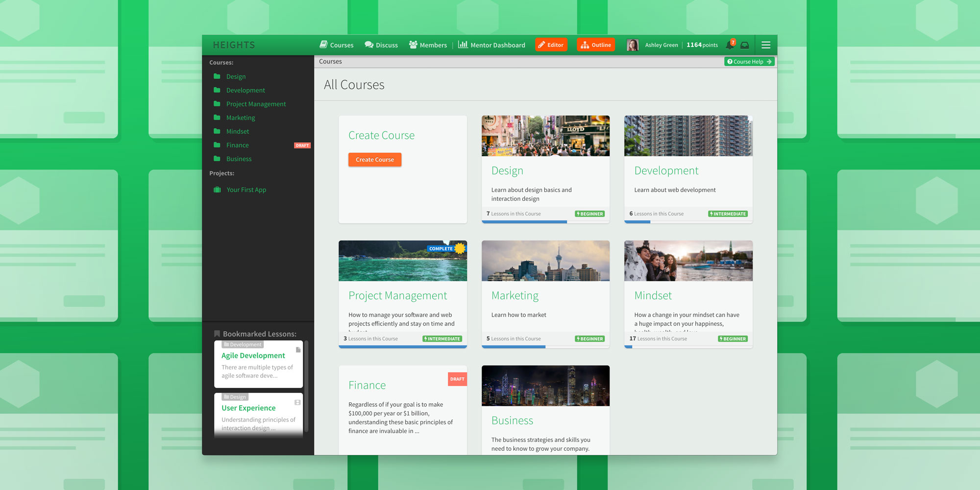Image resolution: width=980 pixels, height=490 pixels.
Task: Click the Business folder icon in sidebar
Action: tap(217, 159)
